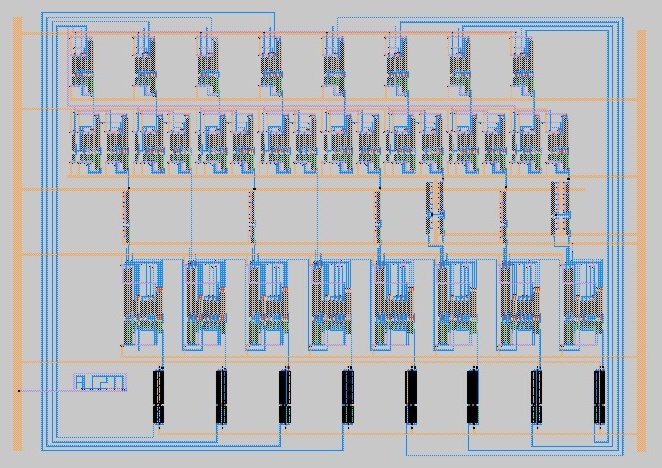Image resolution: width=662 pixels, height=468 pixels.
Task: Click the small black pin on left rail
Action: pyautogui.click(x=18, y=390)
